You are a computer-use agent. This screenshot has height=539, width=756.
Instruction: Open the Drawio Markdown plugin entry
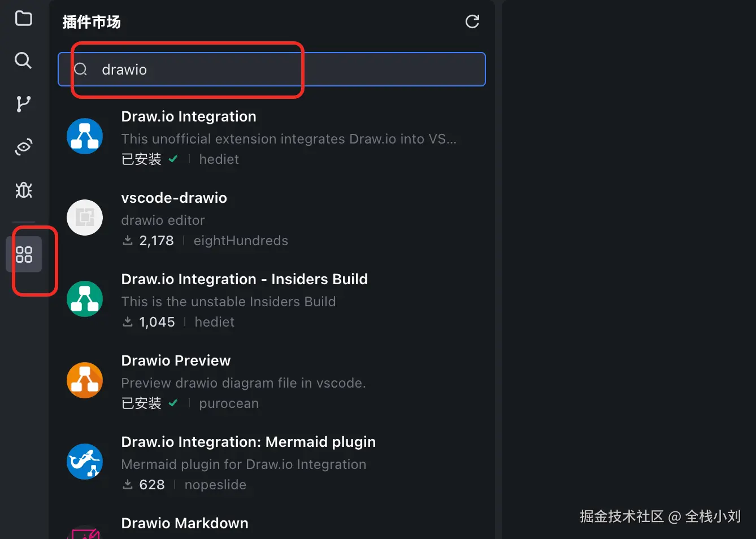click(185, 523)
